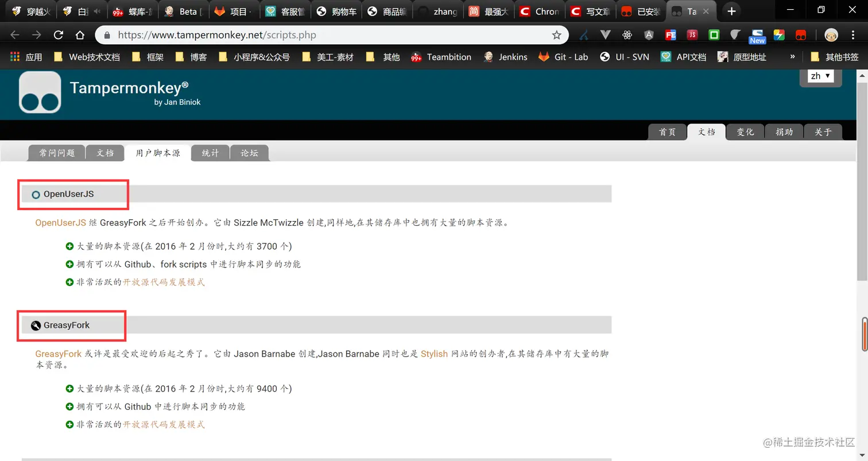Open the colorful stripes extension icon
The image size is (868, 461).
pyautogui.click(x=779, y=35)
